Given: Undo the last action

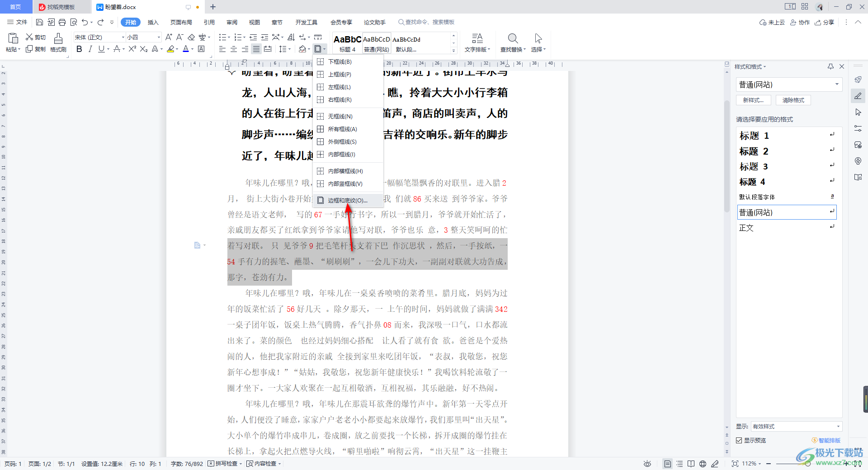Looking at the screenshot, I should click(85, 22).
